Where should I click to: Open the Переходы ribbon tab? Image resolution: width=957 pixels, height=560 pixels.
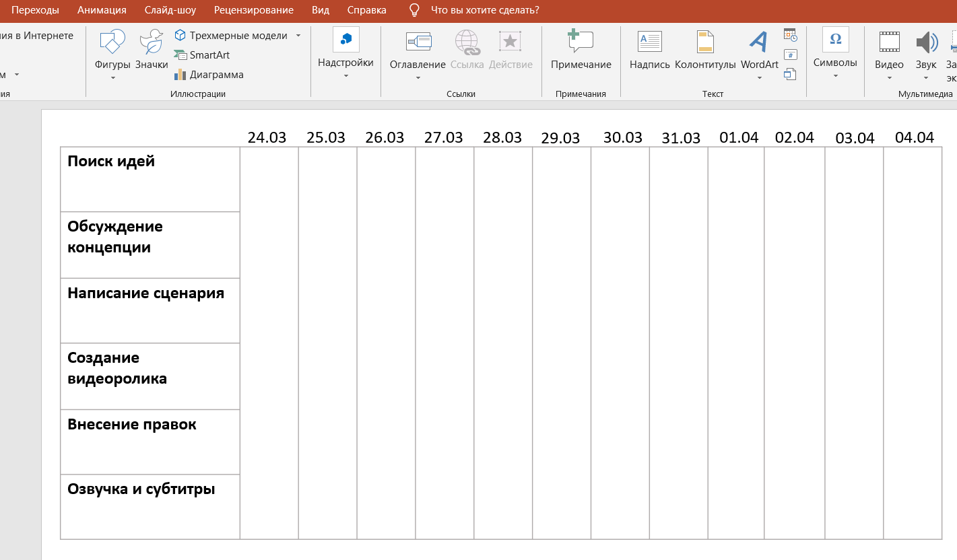[35, 10]
